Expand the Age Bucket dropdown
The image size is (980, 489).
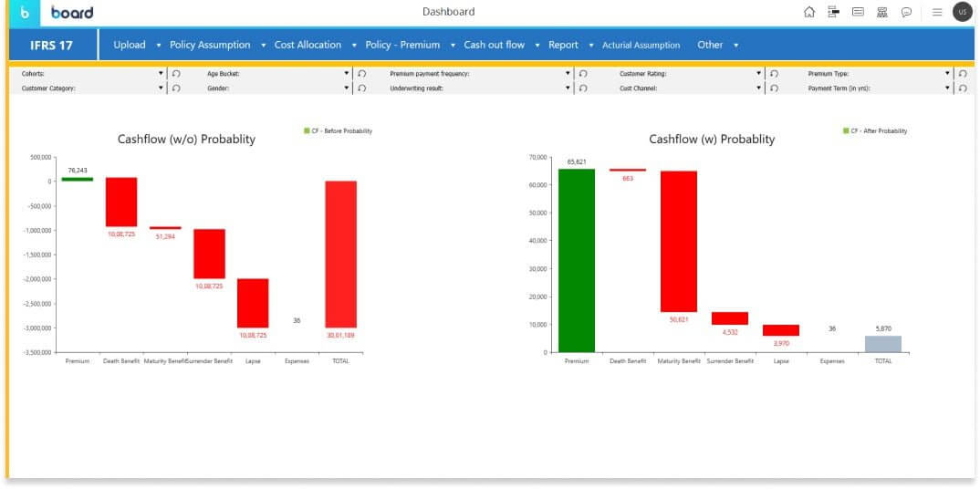(347, 73)
